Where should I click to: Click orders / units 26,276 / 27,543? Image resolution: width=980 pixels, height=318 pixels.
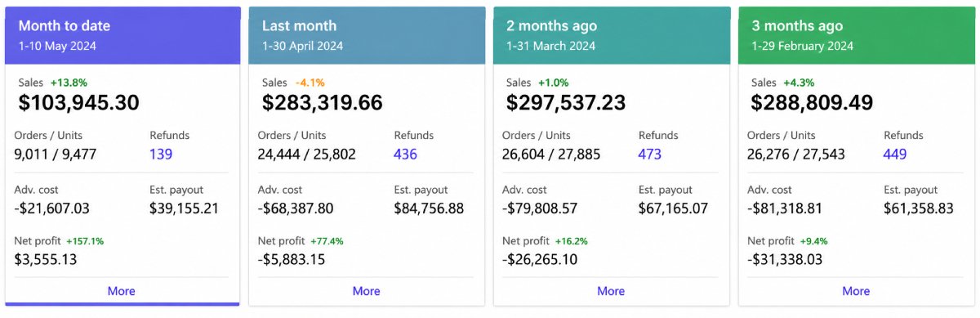point(796,154)
